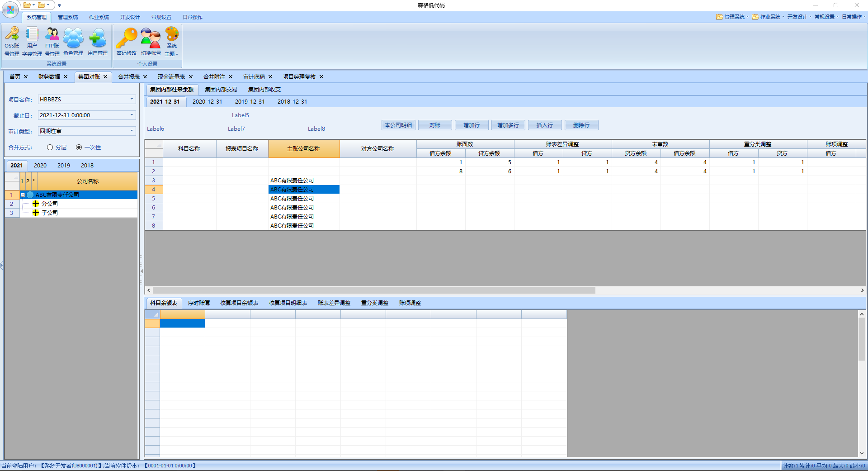Screen dimensions: 868x471
Task: Open OSS账号管理 icon in ribbon
Action: [x=12, y=42]
